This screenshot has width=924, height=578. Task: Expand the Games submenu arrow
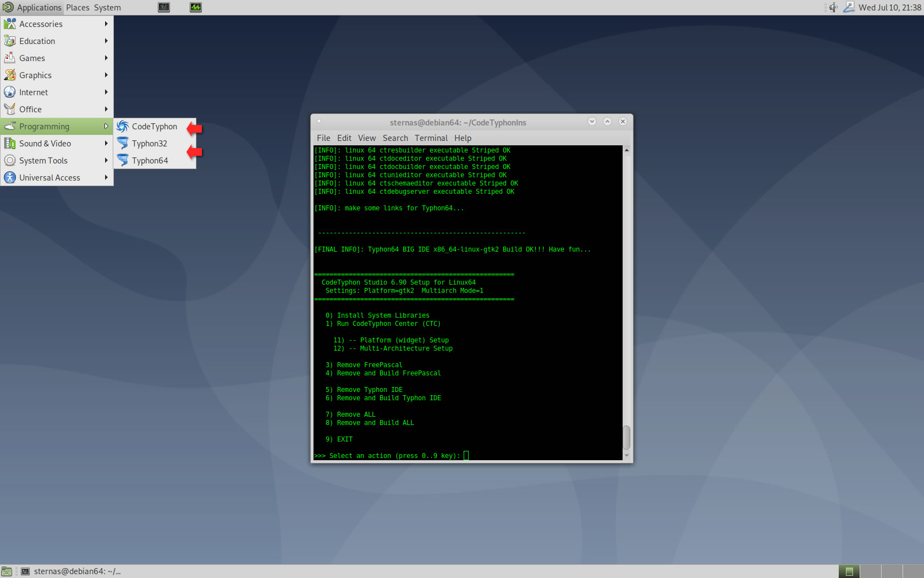106,58
